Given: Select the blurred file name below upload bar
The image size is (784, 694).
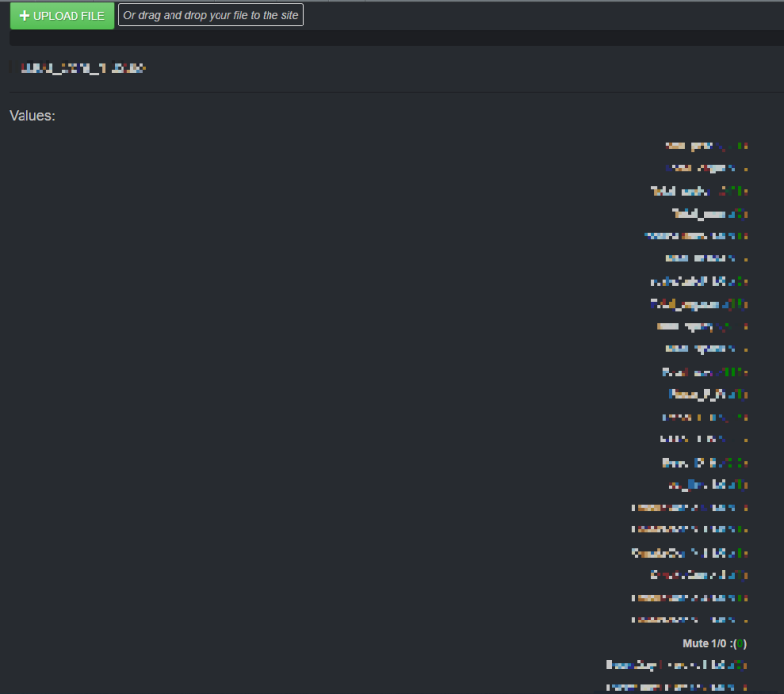Looking at the screenshot, I should click(x=83, y=68).
